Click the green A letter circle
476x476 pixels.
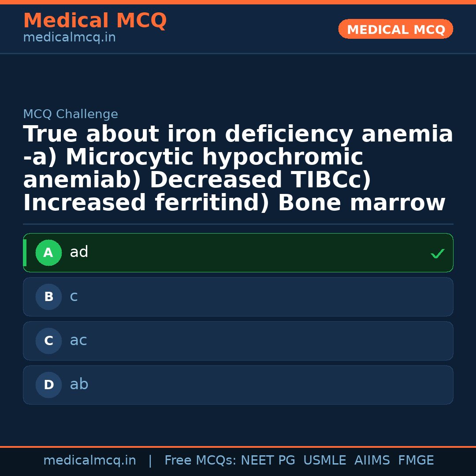click(48, 253)
